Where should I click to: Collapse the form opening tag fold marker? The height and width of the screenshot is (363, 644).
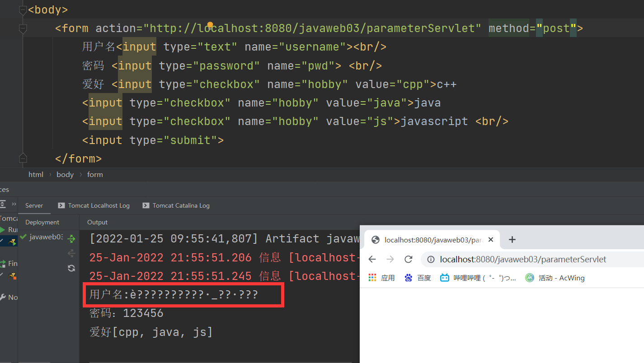tap(23, 28)
